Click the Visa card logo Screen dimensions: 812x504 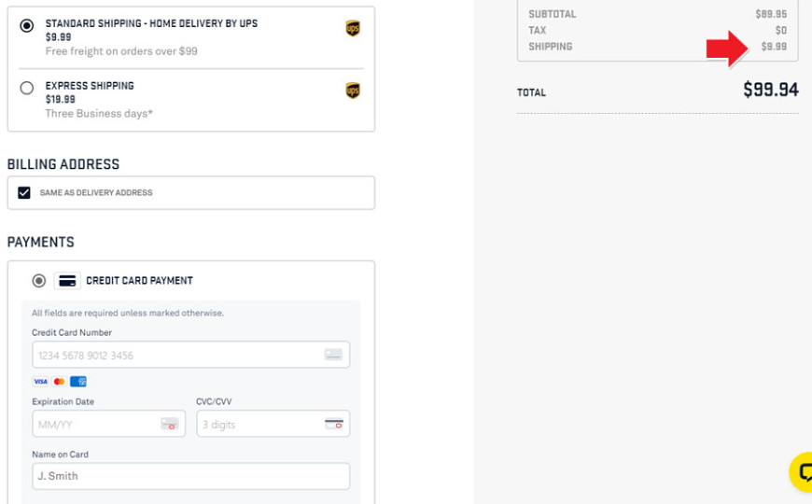click(x=40, y=382)
